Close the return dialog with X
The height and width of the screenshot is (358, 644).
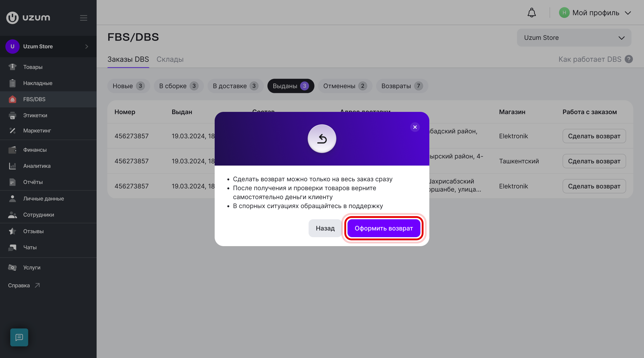(x=415, y=127)
